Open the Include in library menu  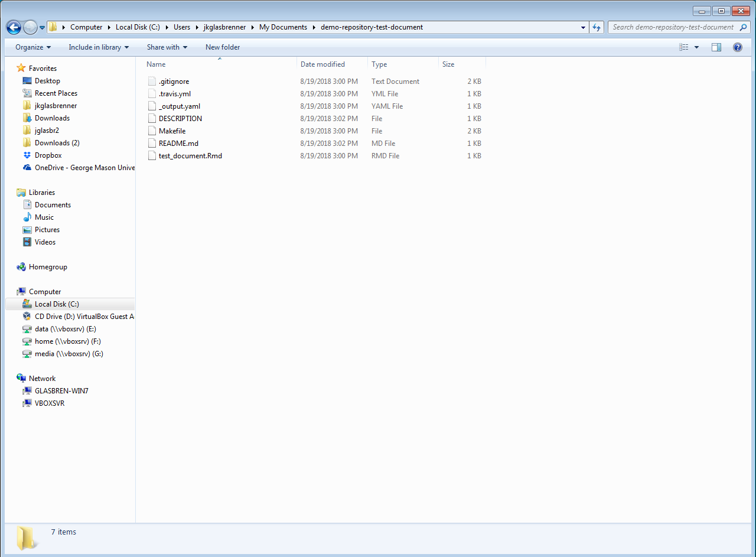click(x=99, y=47)
